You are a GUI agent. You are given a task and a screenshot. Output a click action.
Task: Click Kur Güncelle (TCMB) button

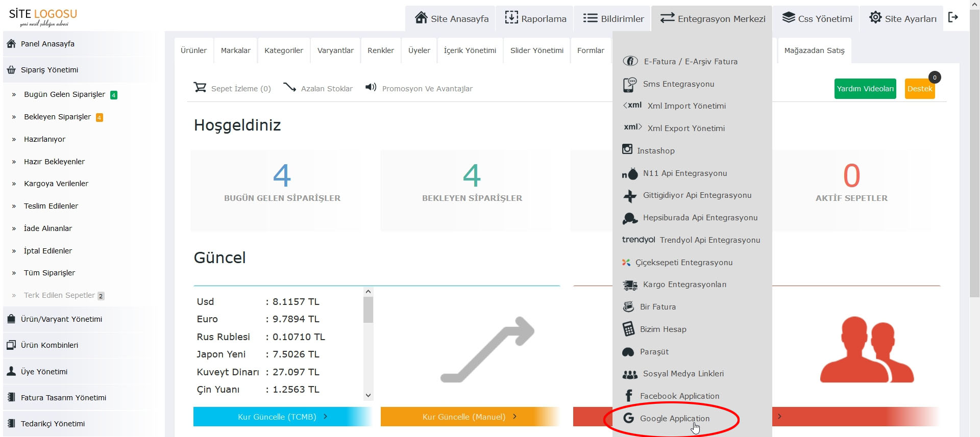tap(282, 417)
